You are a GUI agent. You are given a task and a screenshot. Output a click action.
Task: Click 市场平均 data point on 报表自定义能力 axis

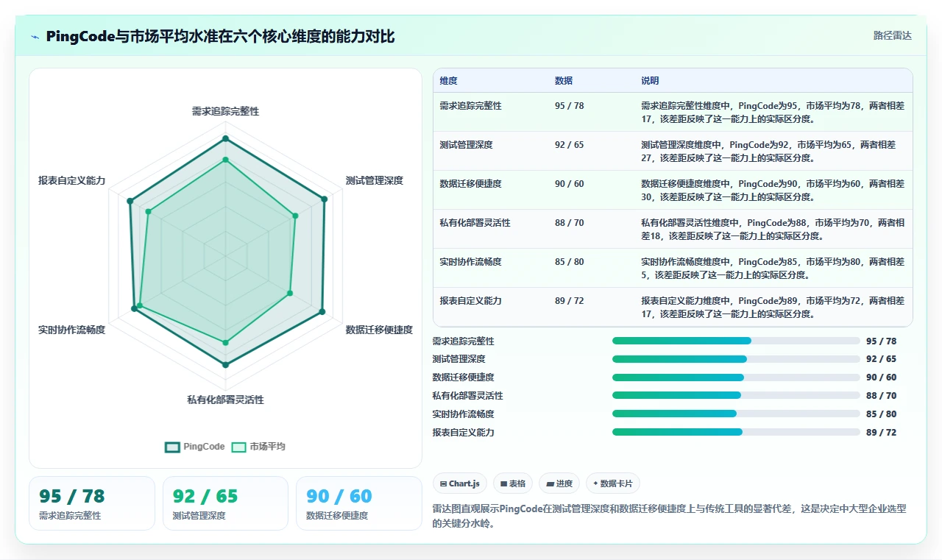point(148,212)
